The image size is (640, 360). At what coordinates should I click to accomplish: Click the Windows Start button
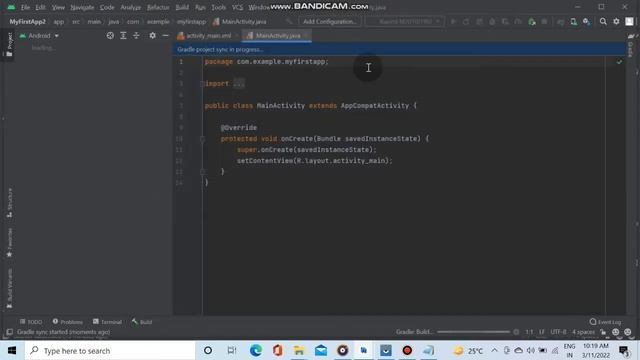pos(12,351)
